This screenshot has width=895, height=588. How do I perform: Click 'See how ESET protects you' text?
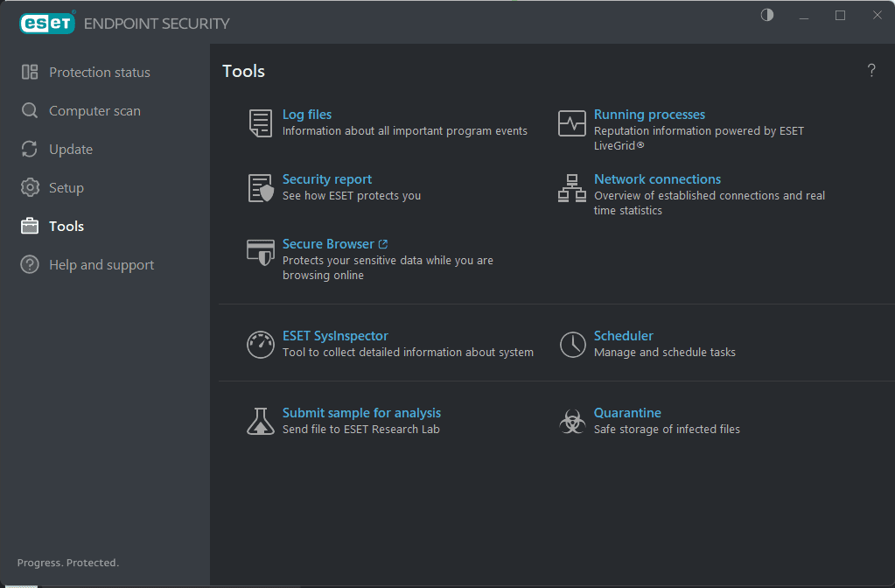pyautogui.click(x=352, y=195)
